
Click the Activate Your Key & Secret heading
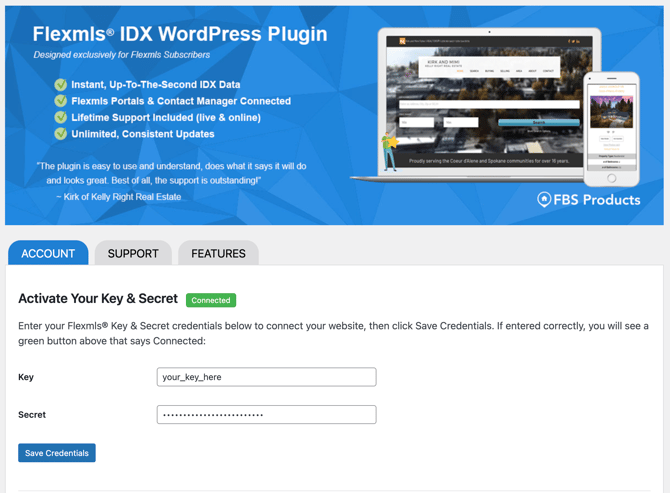click(98, 299)
